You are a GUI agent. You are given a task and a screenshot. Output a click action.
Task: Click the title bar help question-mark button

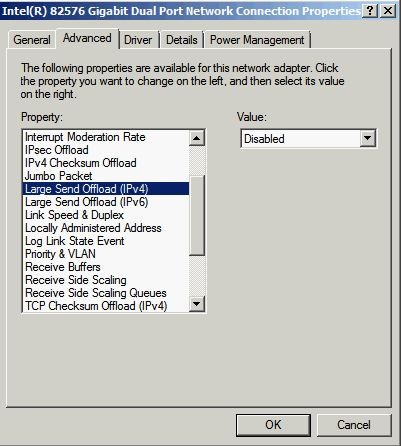370,11
